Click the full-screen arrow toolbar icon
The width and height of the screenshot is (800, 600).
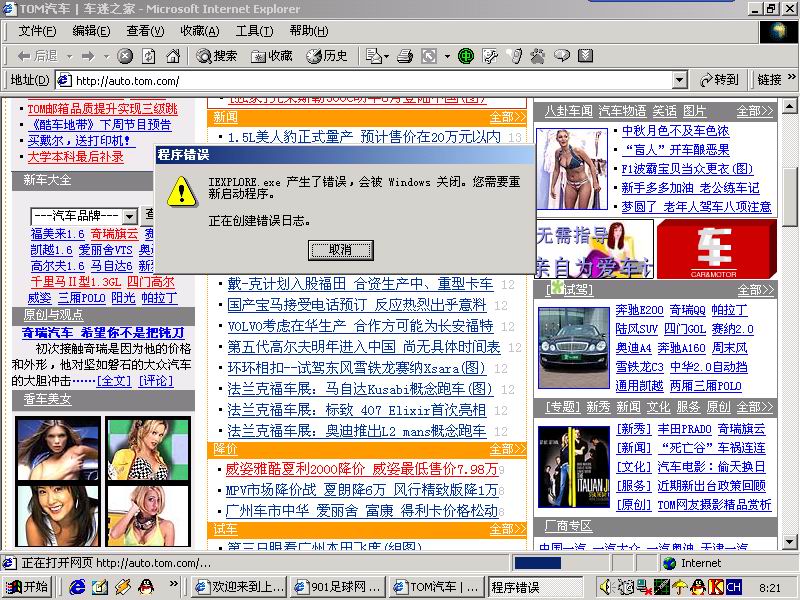[429, 56]
